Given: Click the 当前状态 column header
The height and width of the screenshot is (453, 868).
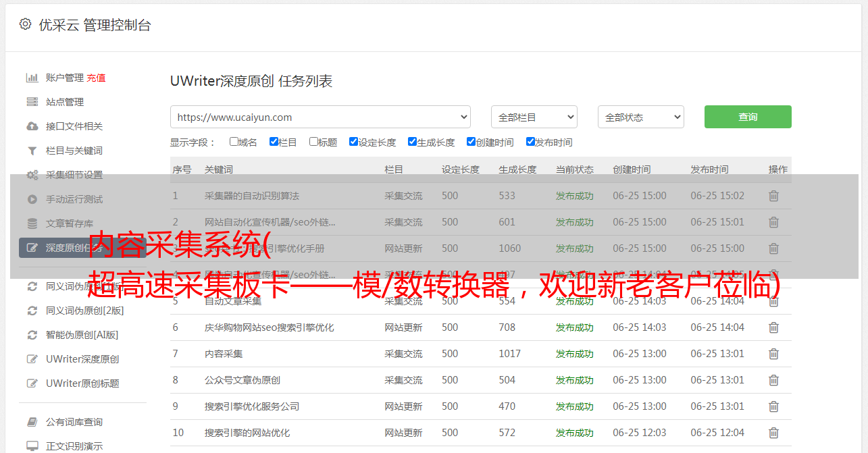Looking at the screenshot, I should click(575, 169).
